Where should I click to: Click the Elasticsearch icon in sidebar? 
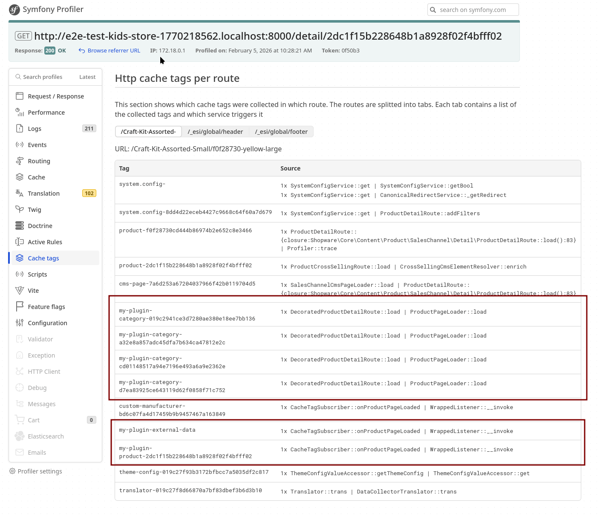point(20,436)
